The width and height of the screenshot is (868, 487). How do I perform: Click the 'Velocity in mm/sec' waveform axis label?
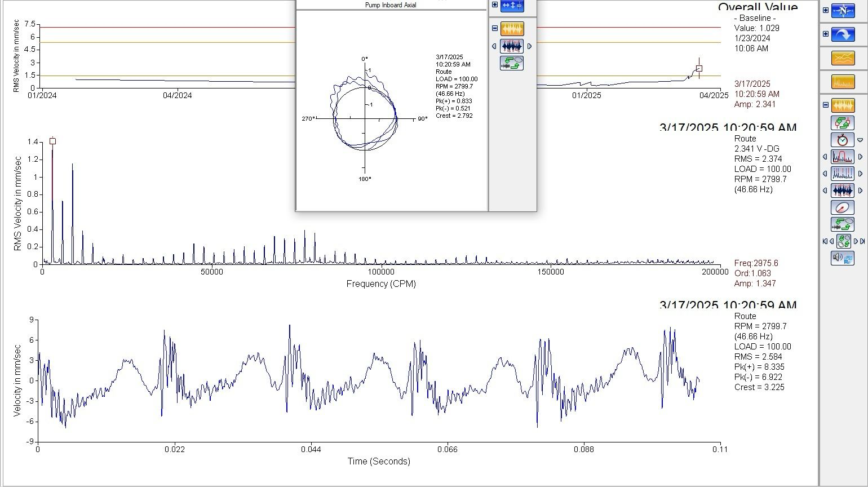pos(17,381)
